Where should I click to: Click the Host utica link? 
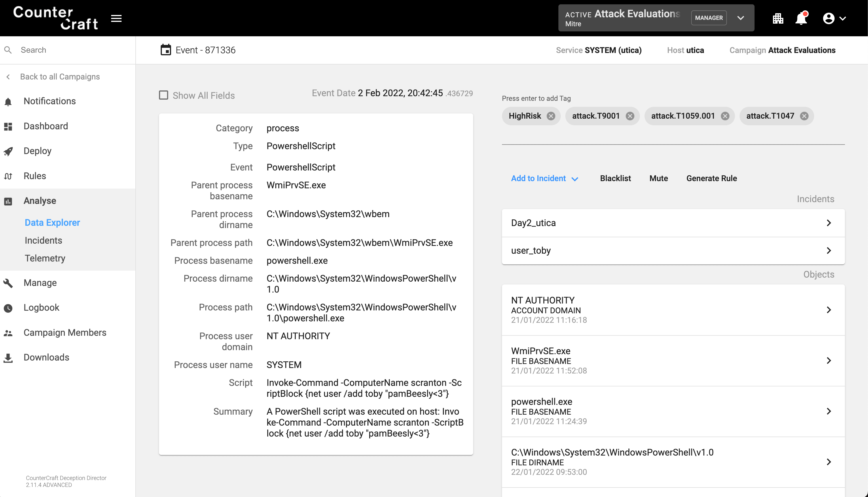[x=685, y=50]
